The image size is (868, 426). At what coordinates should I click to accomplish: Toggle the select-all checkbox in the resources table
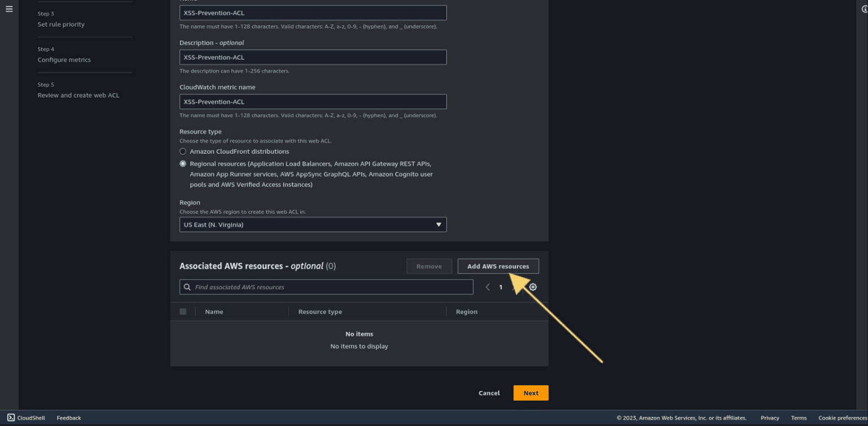pyautogui.click(x=183, y=311)
